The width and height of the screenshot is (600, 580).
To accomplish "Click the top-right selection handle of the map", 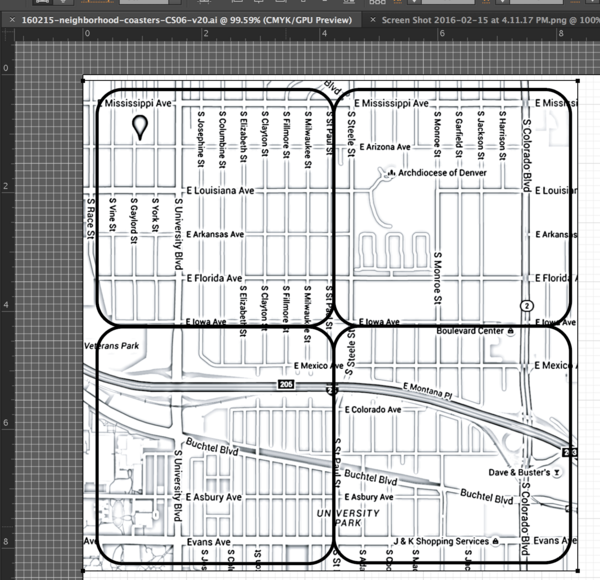I will pyautogui.click(x=580, y=81).
